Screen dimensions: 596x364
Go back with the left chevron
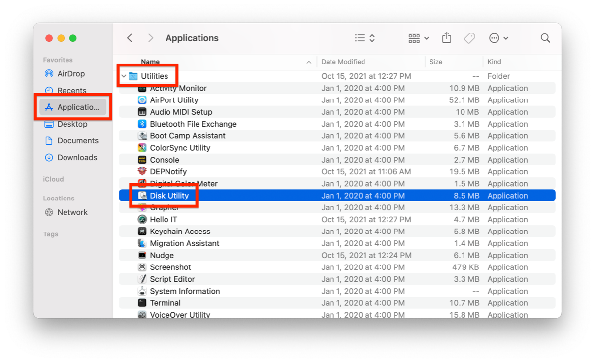[x=130, y=38]
